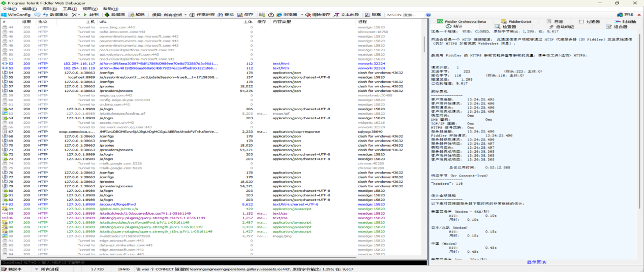644x272 pixels.
Task: Toggle the 捕获中 (Capturing) status indicator
Action: (x=13, y=269)
